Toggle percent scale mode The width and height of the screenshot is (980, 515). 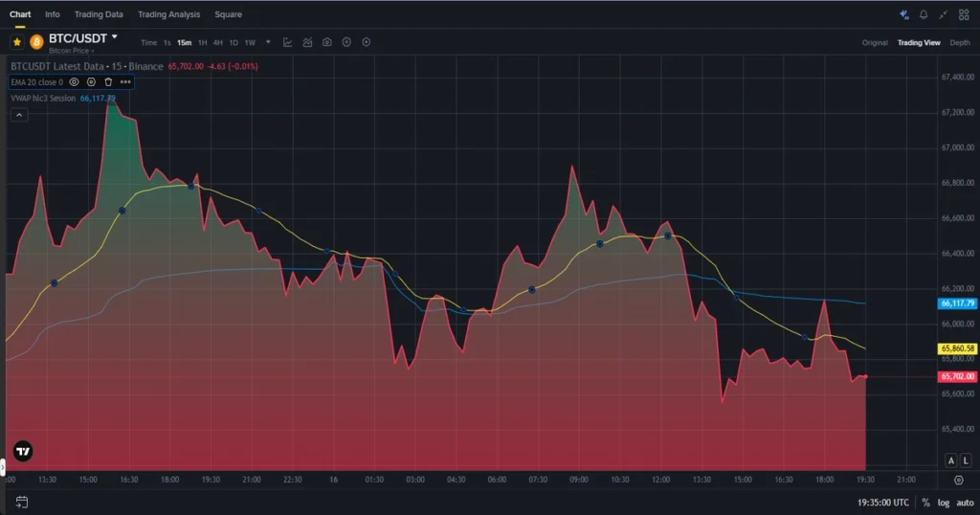click(x=925, y=503)
